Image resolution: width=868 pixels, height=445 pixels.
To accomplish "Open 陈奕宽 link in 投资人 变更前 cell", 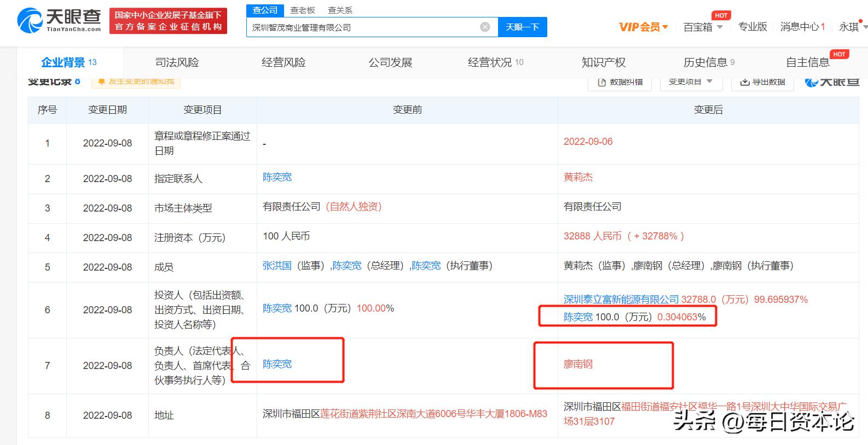I will [277, 308].
